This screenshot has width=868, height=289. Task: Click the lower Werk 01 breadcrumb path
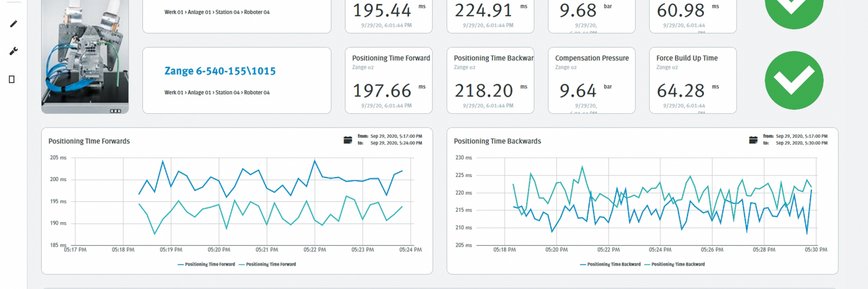coord(217,93)
